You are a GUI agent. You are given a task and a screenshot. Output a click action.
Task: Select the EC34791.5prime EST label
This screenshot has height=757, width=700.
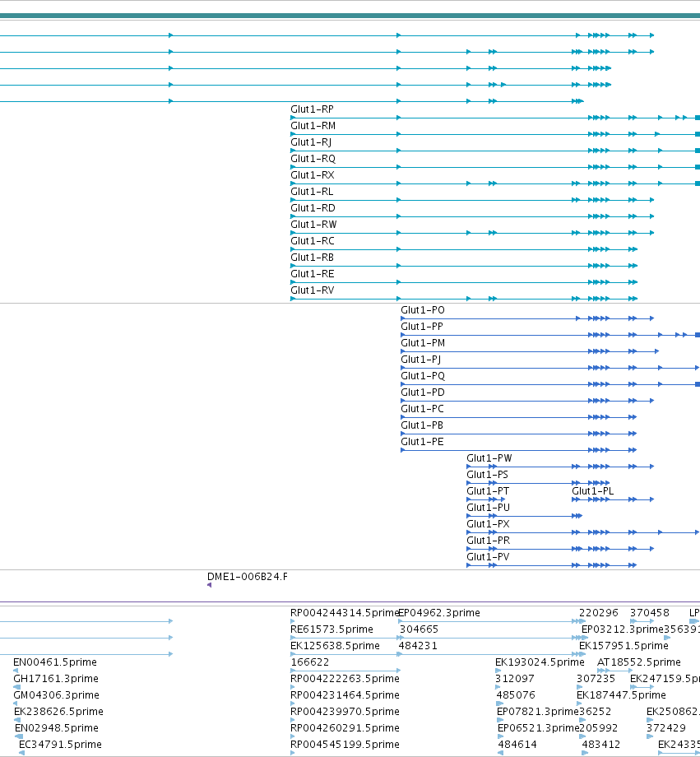click(60, 745)
